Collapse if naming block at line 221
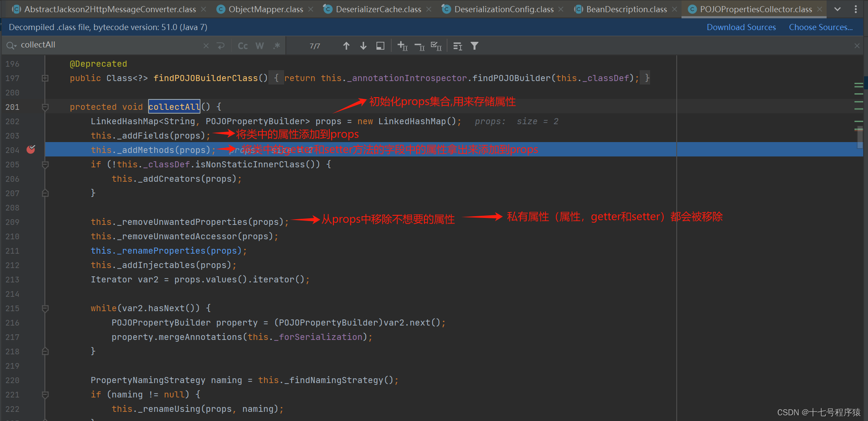 coord(45,394)
